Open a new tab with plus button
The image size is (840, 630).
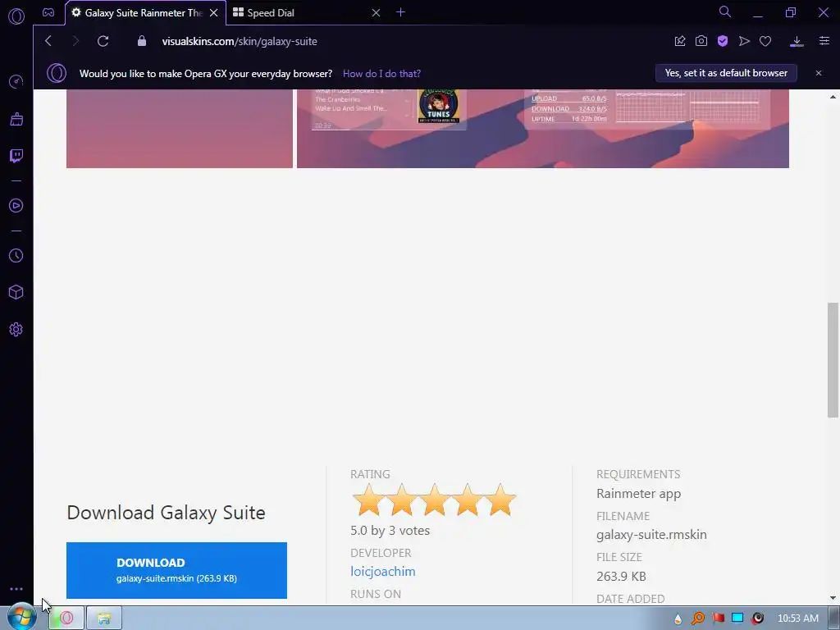(x=400, y=12)
